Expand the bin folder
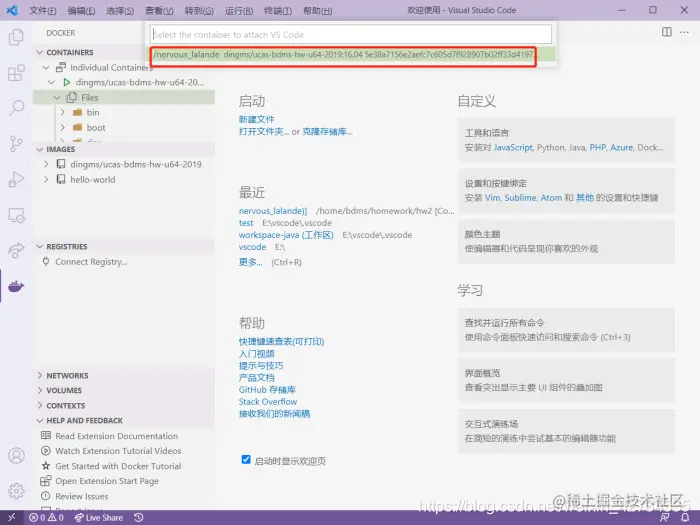 tap(62, 112)
